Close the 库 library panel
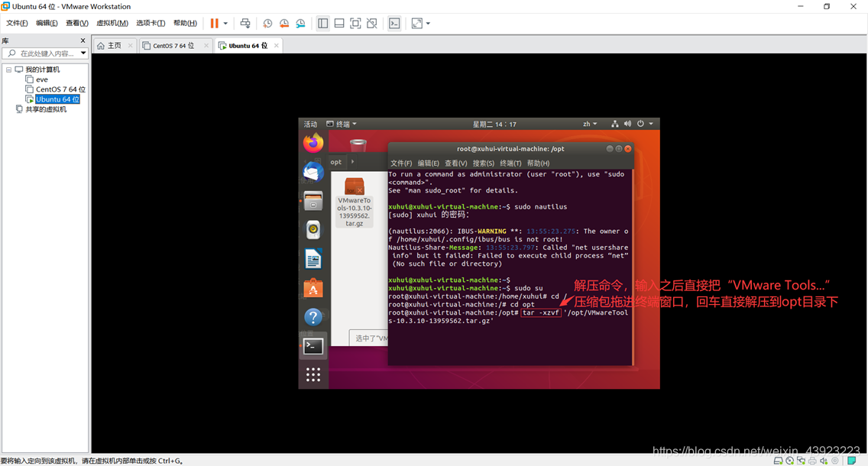 click(x=83, y=40)
